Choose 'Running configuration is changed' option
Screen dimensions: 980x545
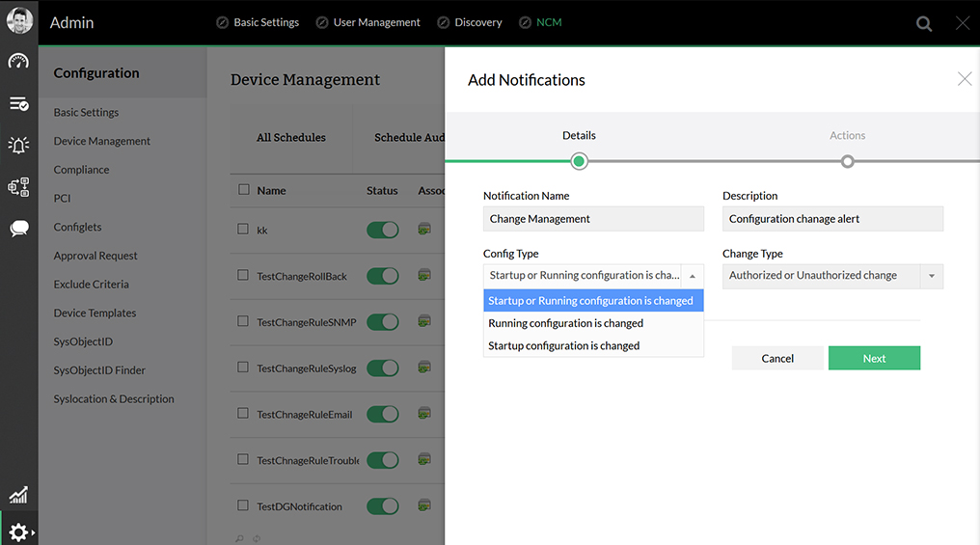coord(565,323)
